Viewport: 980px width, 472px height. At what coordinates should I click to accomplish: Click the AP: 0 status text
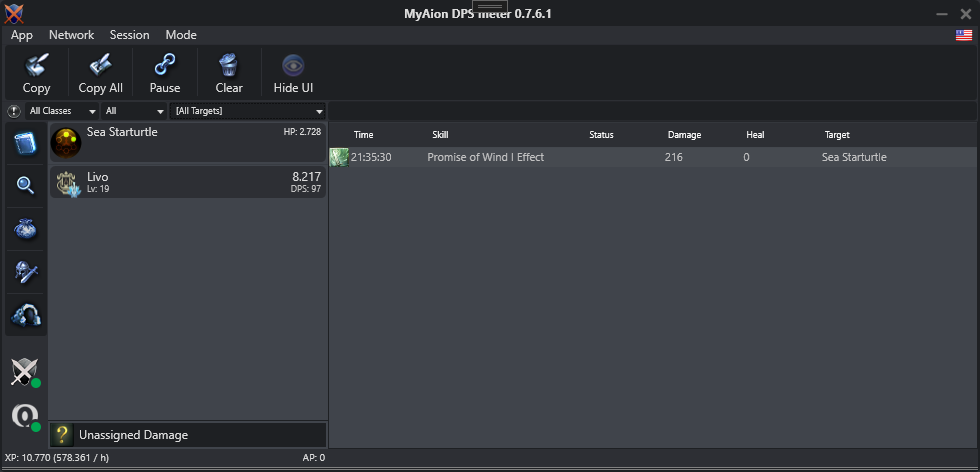click(x=314, y=458)
